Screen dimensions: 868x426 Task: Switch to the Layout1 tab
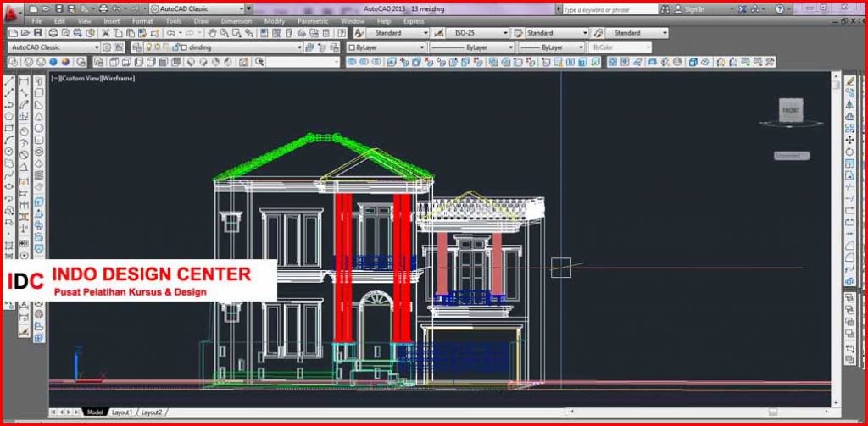tap(122, 412)
